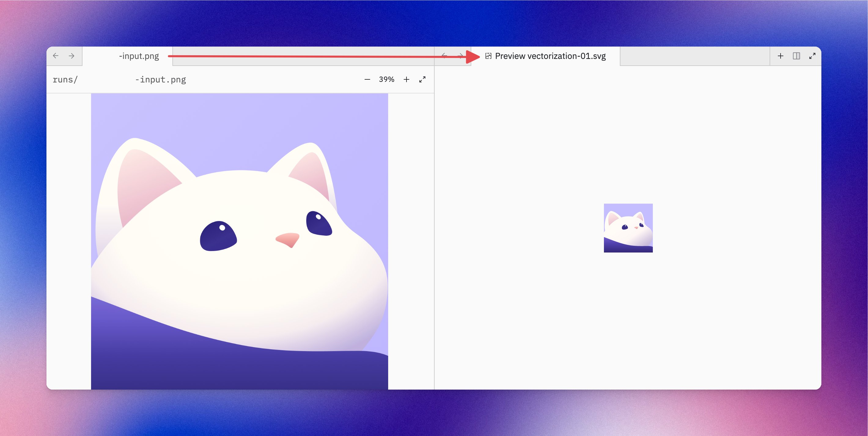The image size is (868, 436).
Task: Go back in the right preview pane
Action: point(444,56)
